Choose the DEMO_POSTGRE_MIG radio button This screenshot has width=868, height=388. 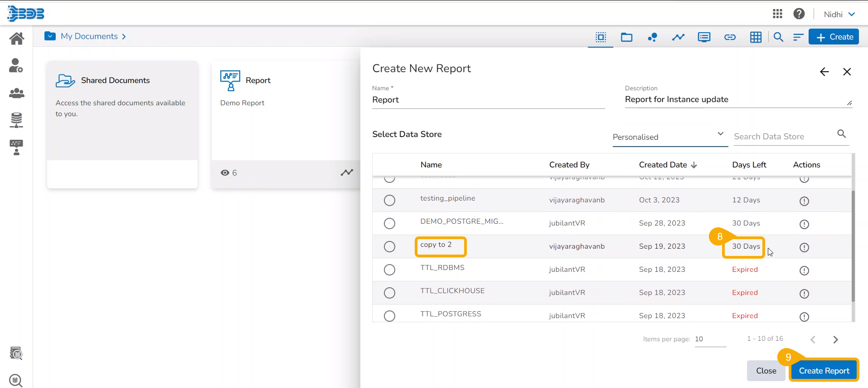pos(389,223)
